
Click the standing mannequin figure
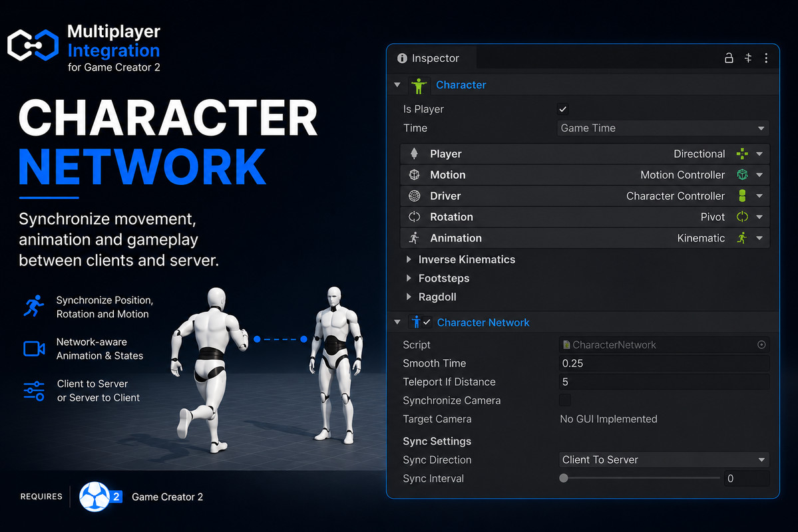point(336,364)
